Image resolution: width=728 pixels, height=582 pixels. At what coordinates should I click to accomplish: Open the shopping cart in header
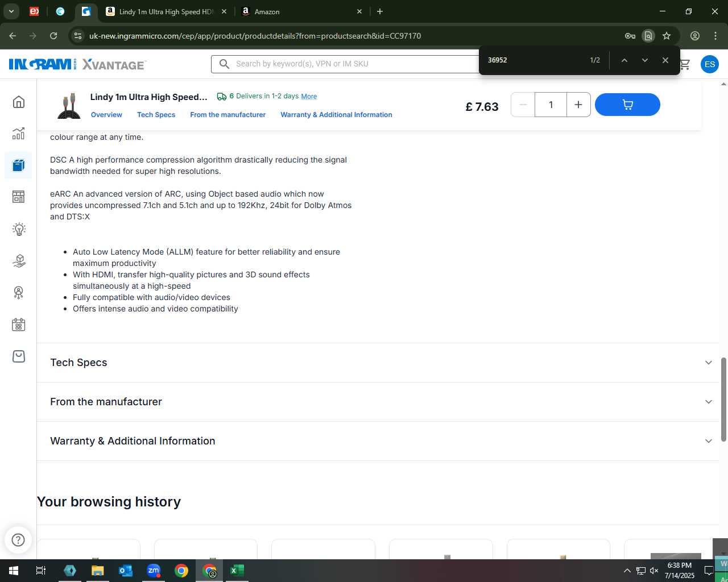click(x=685, y=64)
